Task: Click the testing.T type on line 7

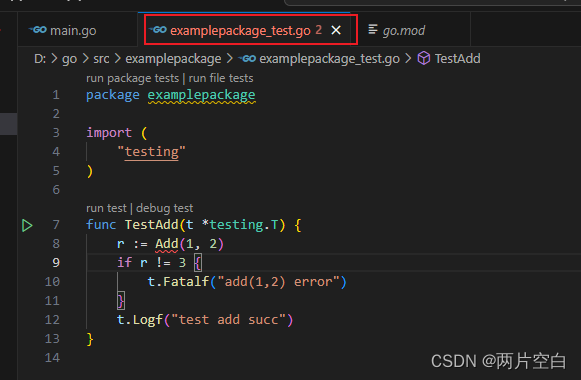Action: click(x=243, y=225)
